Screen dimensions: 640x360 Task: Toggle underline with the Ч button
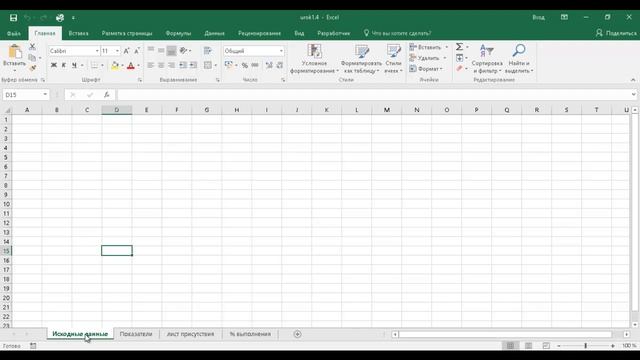74,65
